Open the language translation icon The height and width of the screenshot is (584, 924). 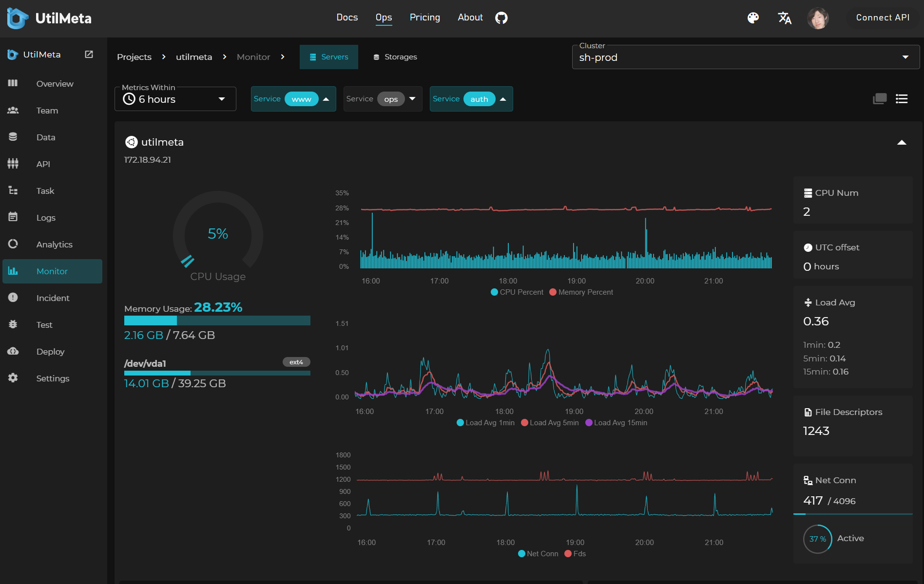(785, 18)
